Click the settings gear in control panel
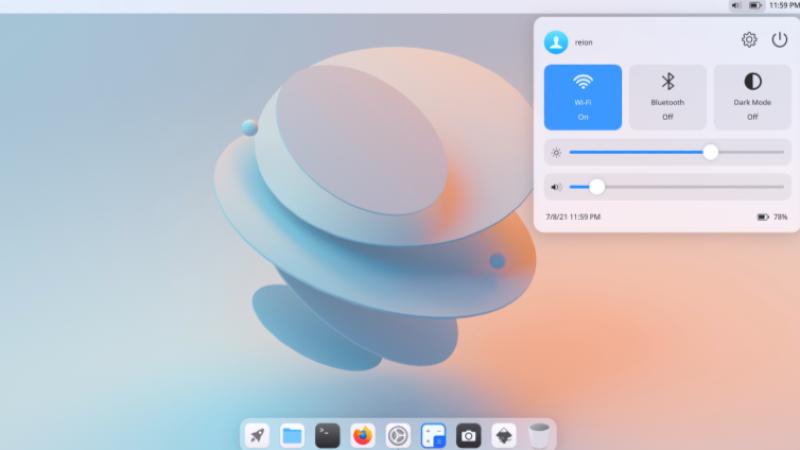Image resolution: width=800 pixels, height=450 pixels. (x=749, y=40)
